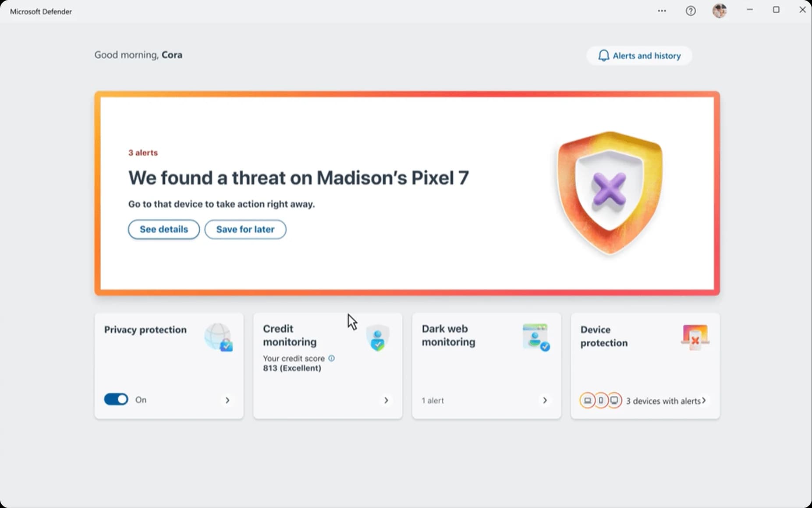812x508 pixels.
Task: Click the On label beside the toggle
Action: (141, 400)
